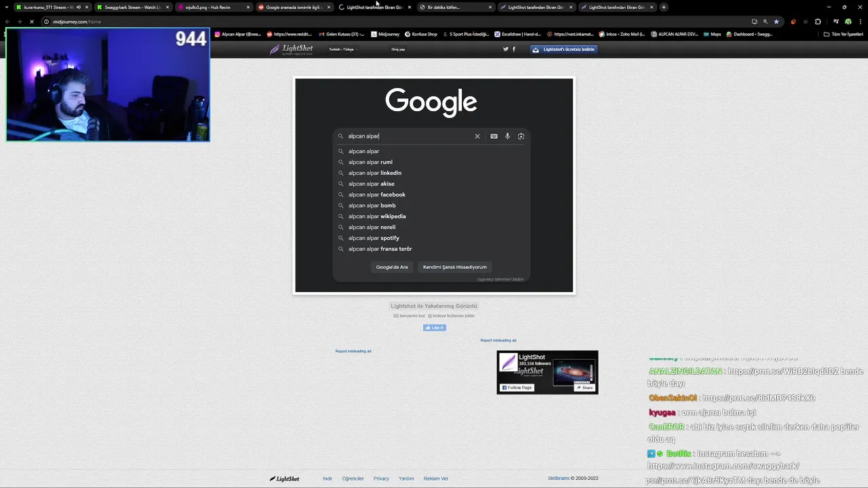Close the Swaggybark Stream tab

167,7
